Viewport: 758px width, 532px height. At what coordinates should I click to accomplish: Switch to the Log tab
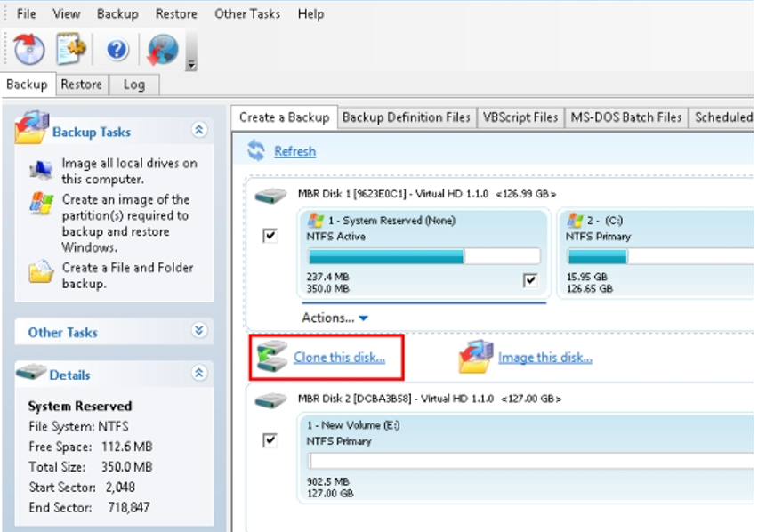pyautogui.click(x=134, y=85)
